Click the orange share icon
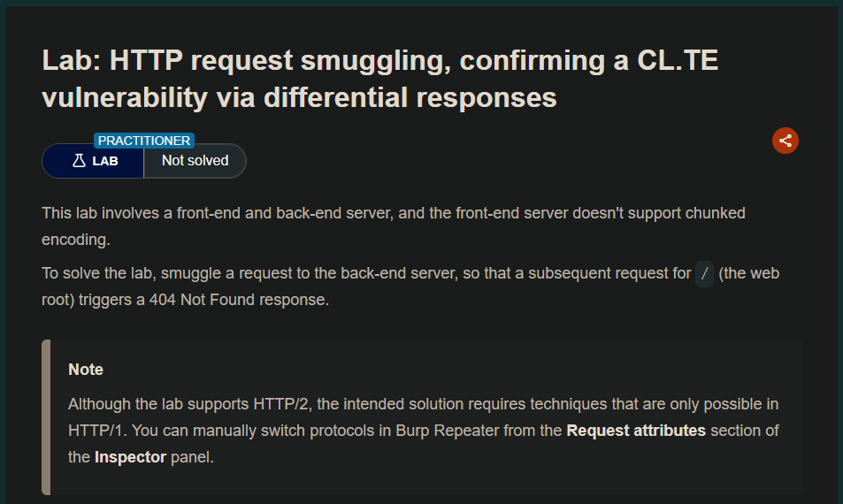The image size is (843, 504). tap(786, 140)
